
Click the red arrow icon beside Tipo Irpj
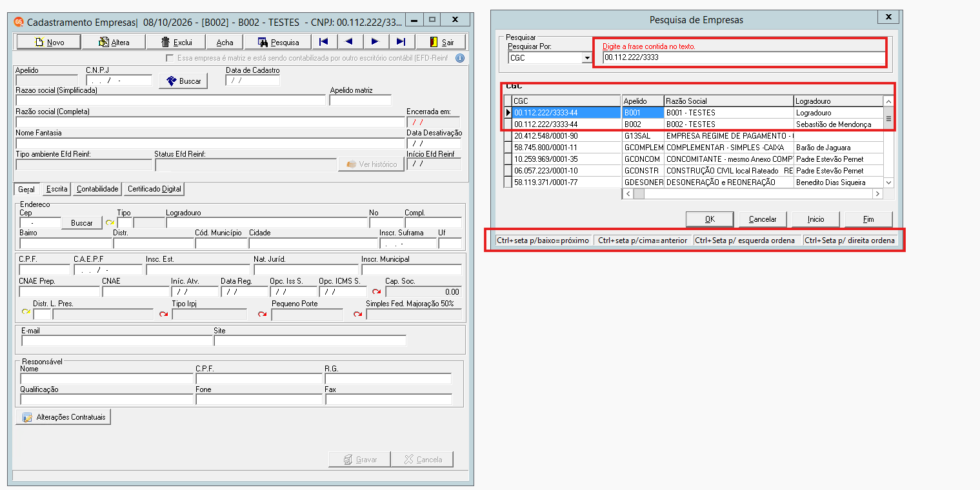pos(164,315)
